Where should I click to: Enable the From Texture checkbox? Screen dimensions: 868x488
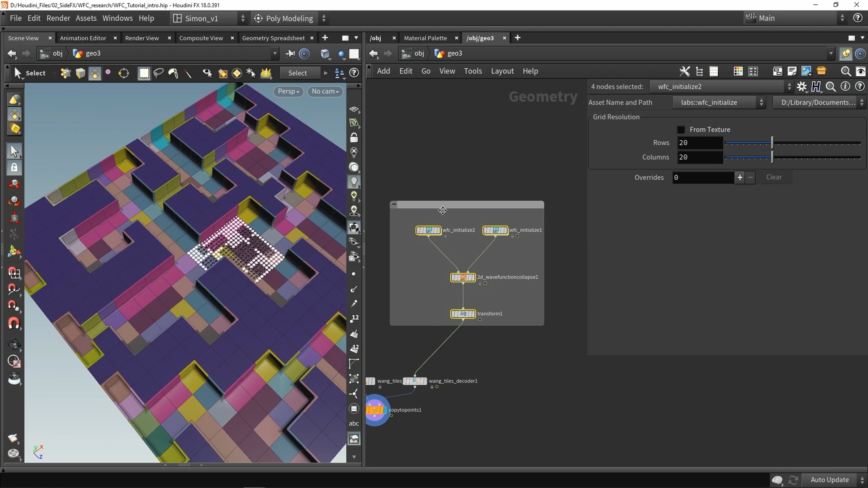pos(681,130)
